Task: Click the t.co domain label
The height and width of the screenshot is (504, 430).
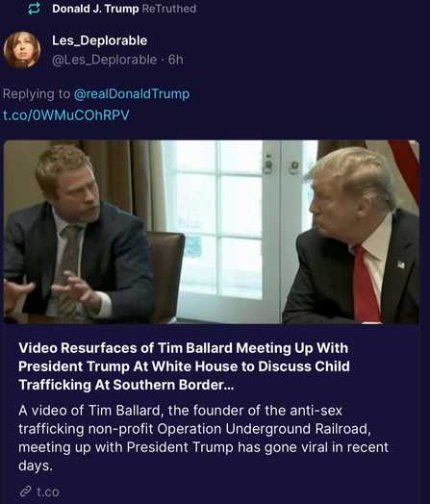Action: pyautogui.click(x=48, y=491)
